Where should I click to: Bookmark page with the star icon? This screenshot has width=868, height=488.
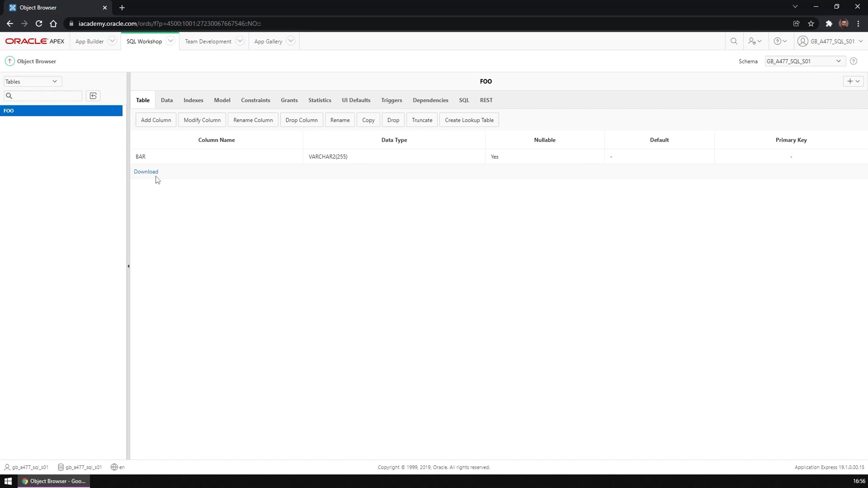tap(811, 23)
